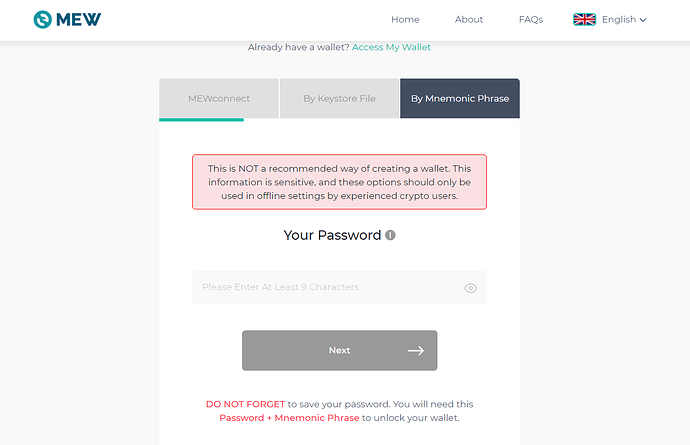
Task: Click the red warning notice box
Action: (339, 182)
